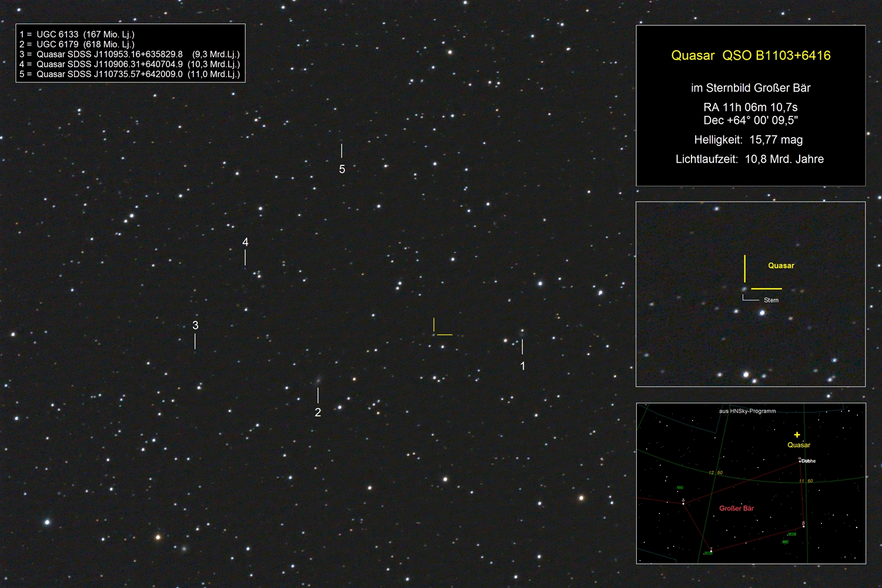
Task: Click the 'Helligkeit: 15,77 mag' text
Action: pyautogui.click(x=748, y=140)
